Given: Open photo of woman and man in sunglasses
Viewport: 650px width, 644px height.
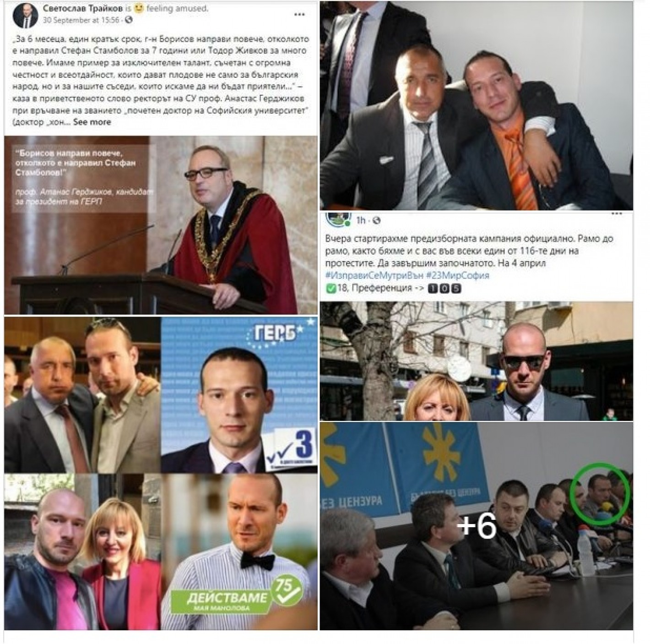Looking at the screenshot, I should coord(476,361).
